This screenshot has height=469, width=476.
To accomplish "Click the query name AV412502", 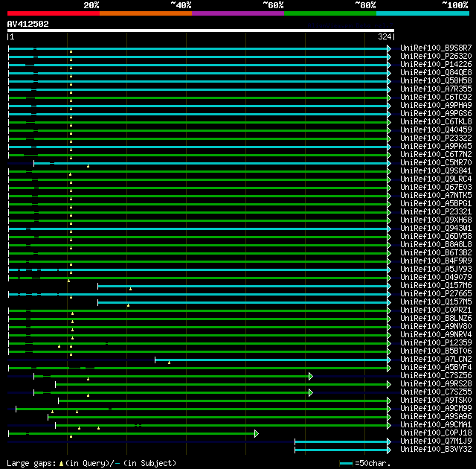I will 28,24.
